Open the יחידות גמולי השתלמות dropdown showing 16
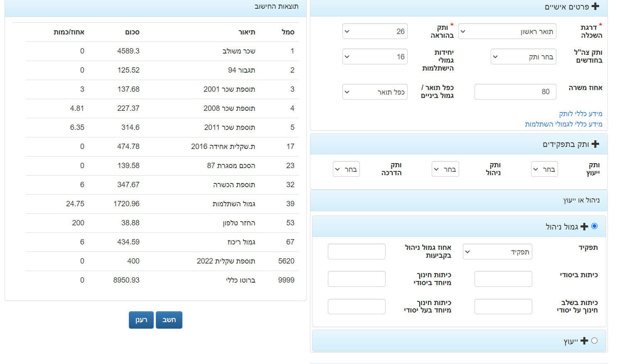Viewport: 637px width, 364px height. coord(375,57)
